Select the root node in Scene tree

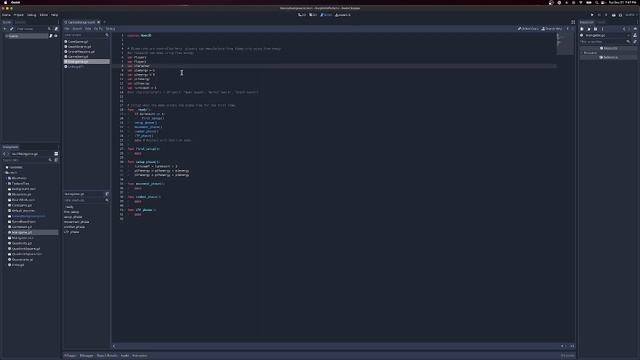tap(26, 36)
